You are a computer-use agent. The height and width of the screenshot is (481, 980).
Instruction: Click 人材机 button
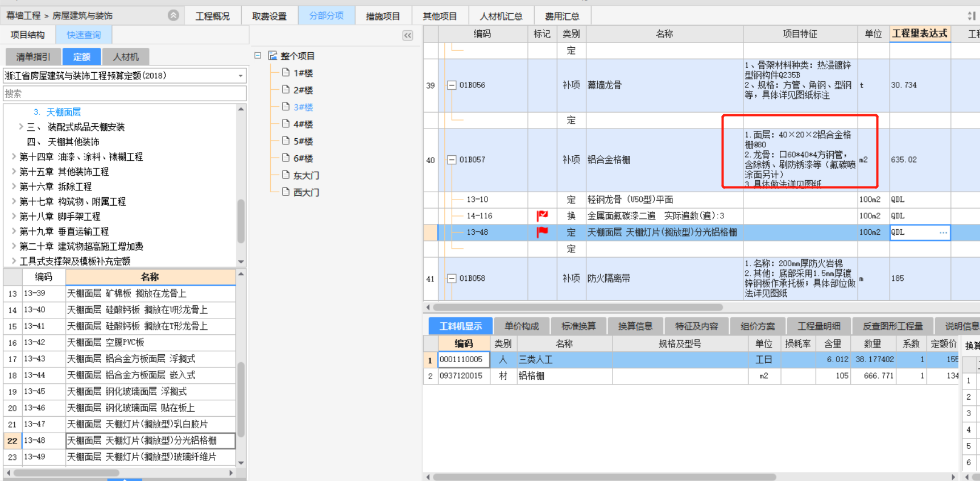click(x=126, y=56)
